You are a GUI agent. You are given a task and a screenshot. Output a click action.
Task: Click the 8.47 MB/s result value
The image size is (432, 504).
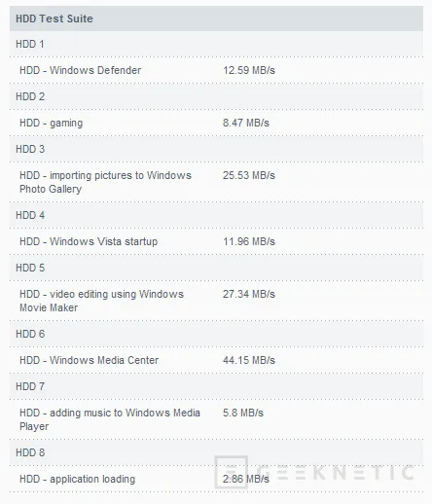(x=246, y=123)
